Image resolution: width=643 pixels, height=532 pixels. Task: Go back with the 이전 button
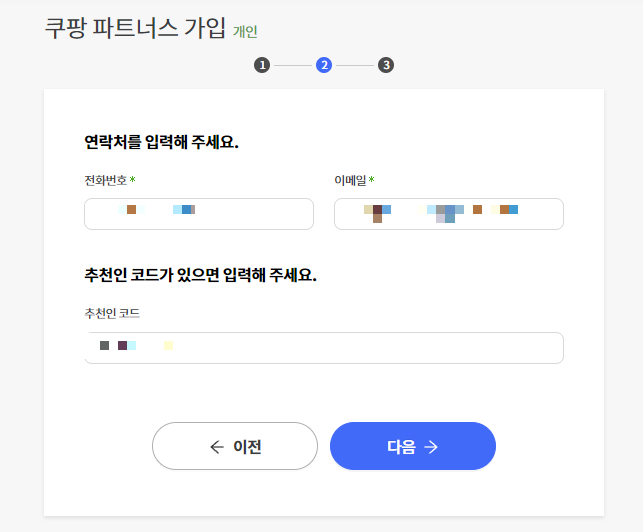(235, 446)
